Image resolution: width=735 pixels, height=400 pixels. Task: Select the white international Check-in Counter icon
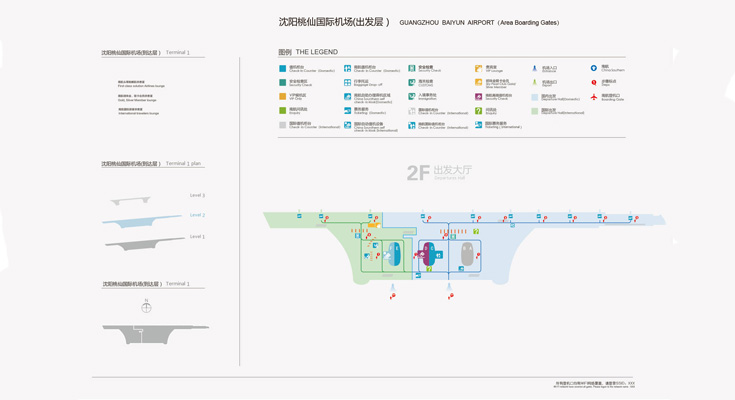click(x=412, y=111)
